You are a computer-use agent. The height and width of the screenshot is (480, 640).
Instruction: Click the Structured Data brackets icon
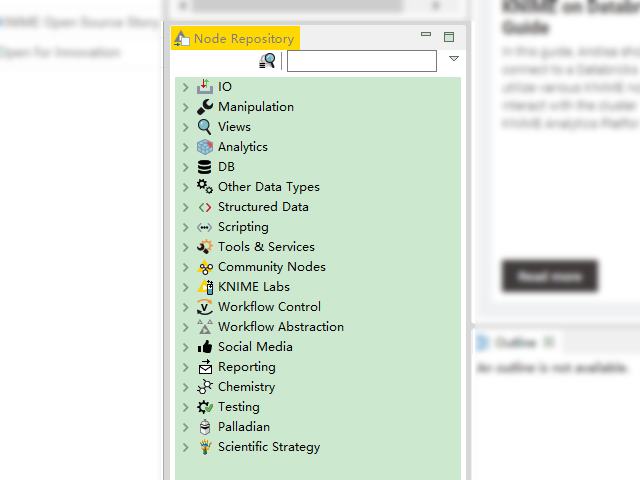click(205, 207)
